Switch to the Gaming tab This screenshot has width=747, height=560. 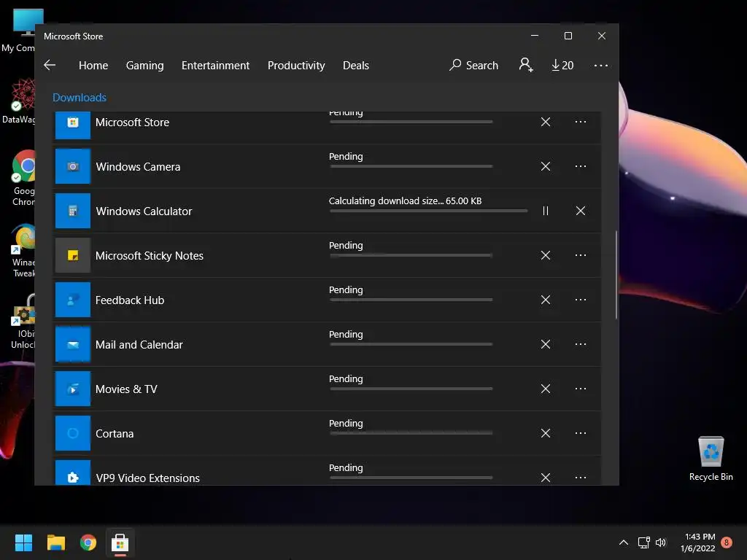(x=145, y=65)
